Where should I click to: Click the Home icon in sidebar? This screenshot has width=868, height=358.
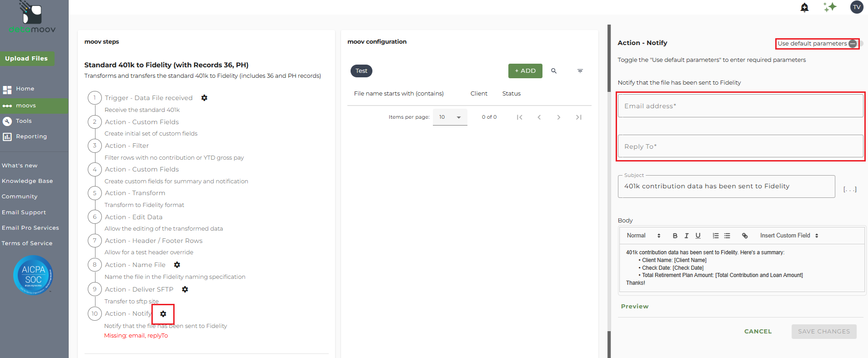point(7,90)
